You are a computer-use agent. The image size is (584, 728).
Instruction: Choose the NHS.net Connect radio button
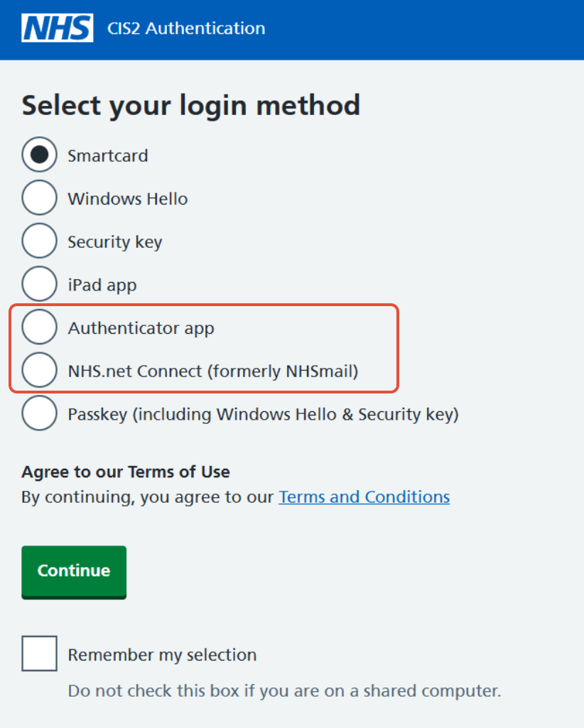pos(39,370)
